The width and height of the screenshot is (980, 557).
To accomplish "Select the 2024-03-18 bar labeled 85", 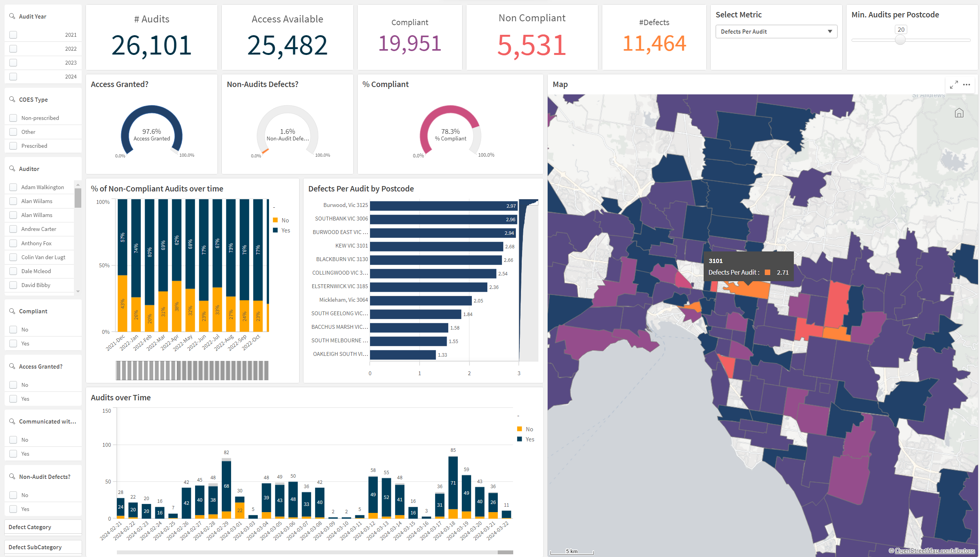I will [453, 487].
